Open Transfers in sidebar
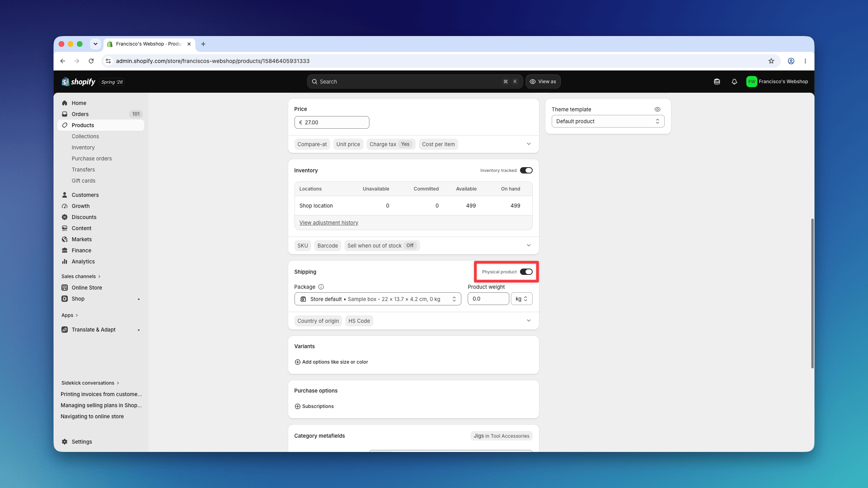868x488 pixels. point(83,170)
